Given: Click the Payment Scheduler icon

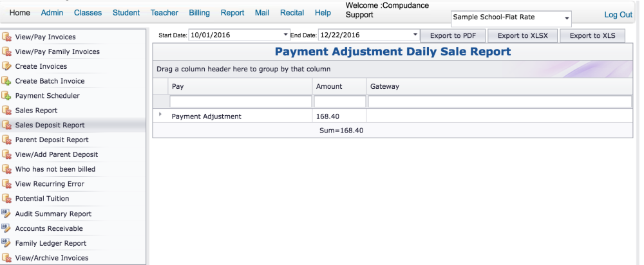Looking at the screenshot, I should point(6,96).
